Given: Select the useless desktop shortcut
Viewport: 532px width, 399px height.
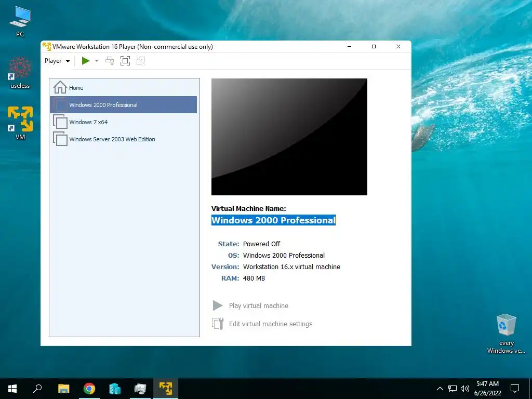Looking at the screenshot, I should [x=20, y=73].
